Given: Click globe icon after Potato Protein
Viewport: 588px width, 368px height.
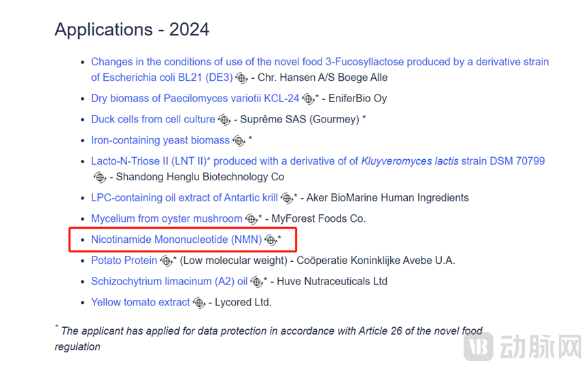Looking at the screenshot, I should point(167,261).
